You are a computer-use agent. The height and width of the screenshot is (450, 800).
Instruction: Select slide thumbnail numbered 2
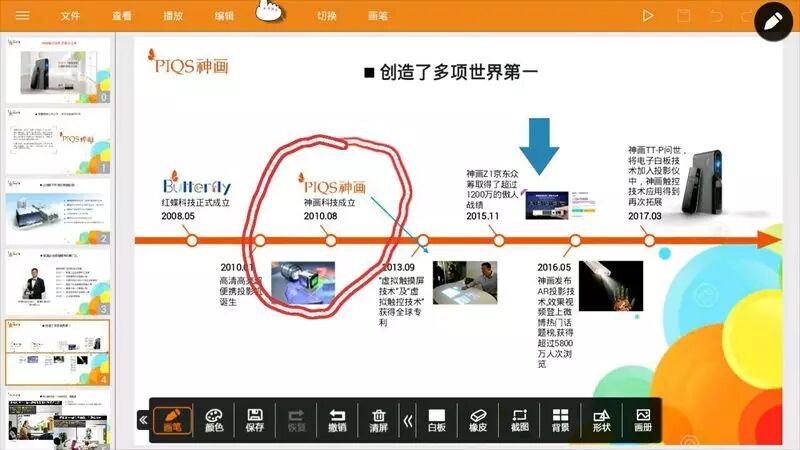58,212
